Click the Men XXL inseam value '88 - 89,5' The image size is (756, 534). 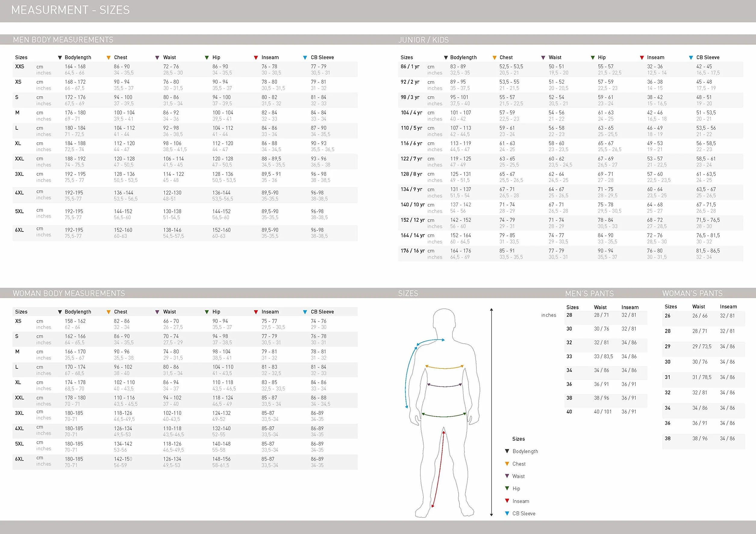272,159
